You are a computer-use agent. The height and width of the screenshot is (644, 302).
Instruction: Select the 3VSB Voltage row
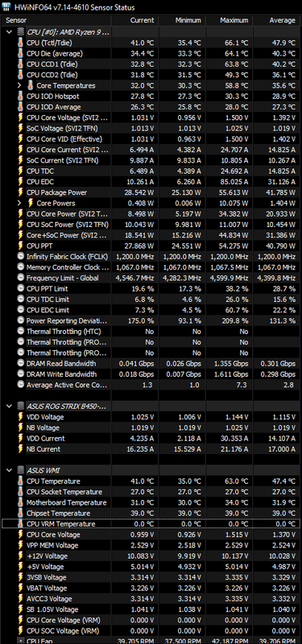coord(151,577)
